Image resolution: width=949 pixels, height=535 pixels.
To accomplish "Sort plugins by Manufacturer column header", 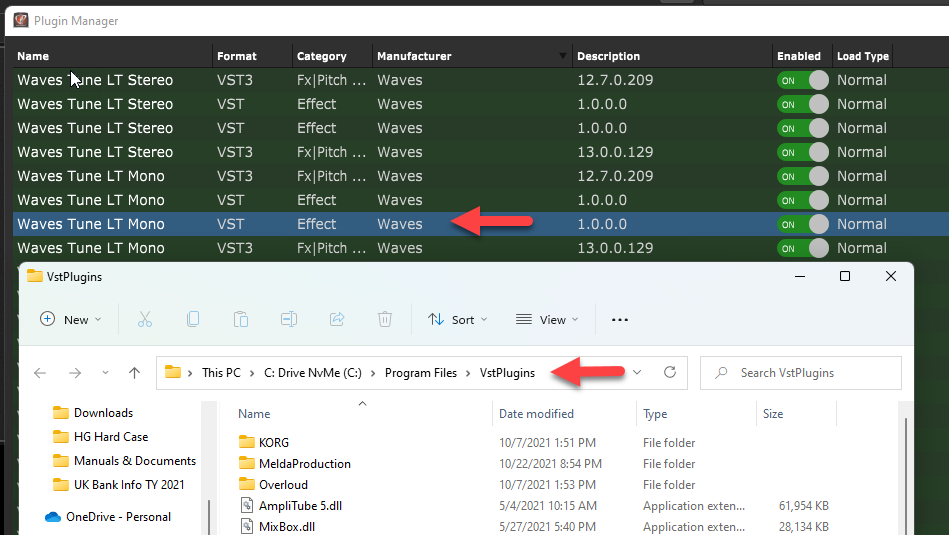I will click(414, 56).
